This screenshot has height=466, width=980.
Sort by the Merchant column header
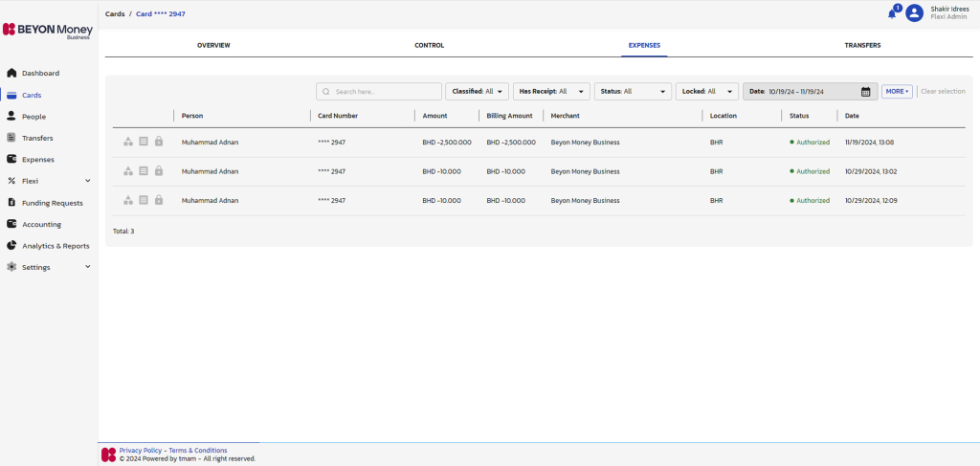click(x=565, y=116)
